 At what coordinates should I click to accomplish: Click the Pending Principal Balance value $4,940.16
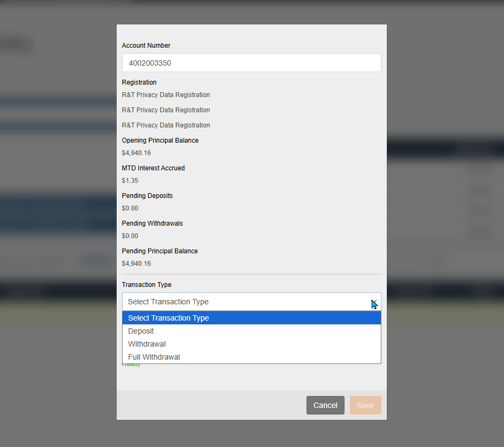point(136,264)
